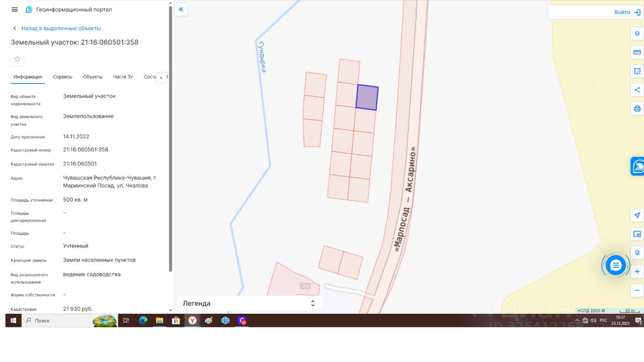Click the area value 500 кв. м

pos(75,200)
